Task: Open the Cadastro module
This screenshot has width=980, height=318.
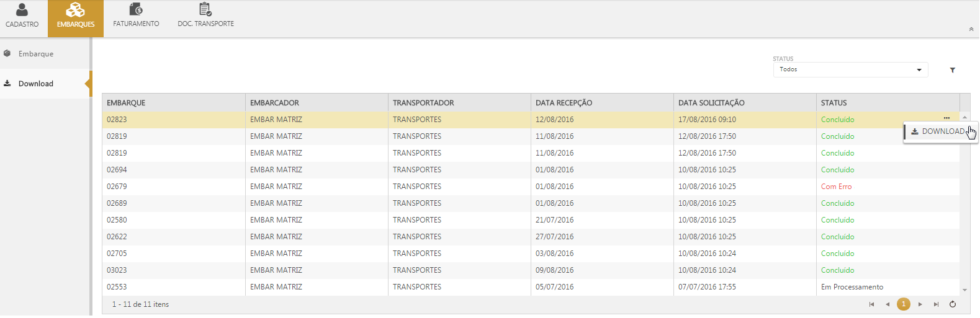Action: [x=22, y=17]
